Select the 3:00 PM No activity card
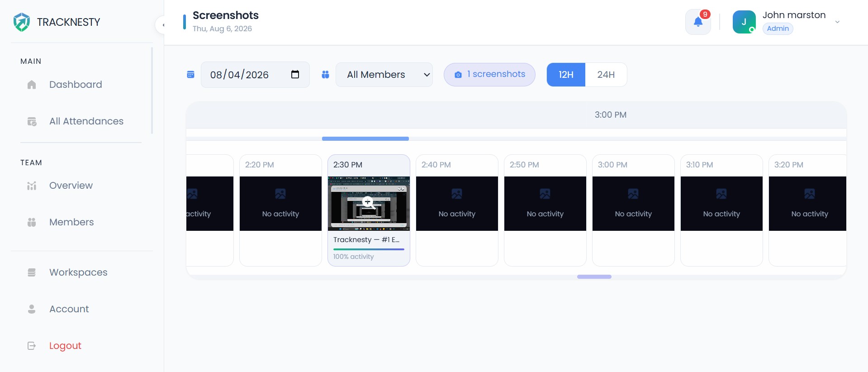 [633, 210]
